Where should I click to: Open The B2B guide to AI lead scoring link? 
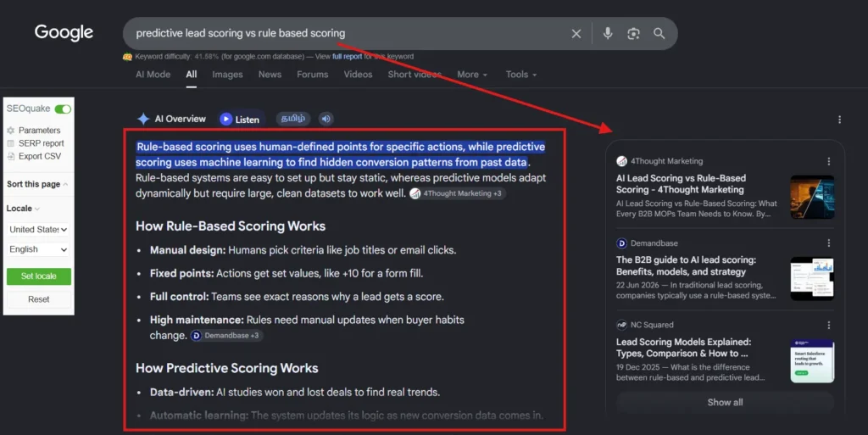(x=686, y=265)
